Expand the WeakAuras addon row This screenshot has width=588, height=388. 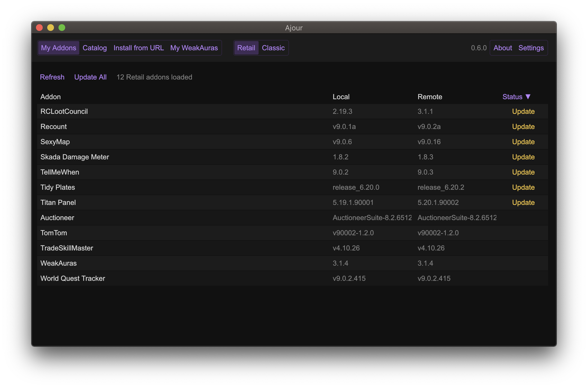coord(58,263)
